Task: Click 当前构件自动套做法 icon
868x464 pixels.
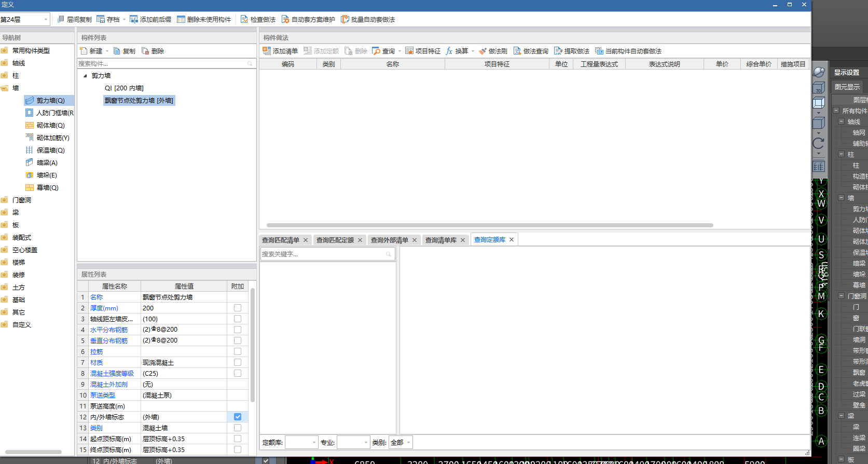Action: pos(599,51)
